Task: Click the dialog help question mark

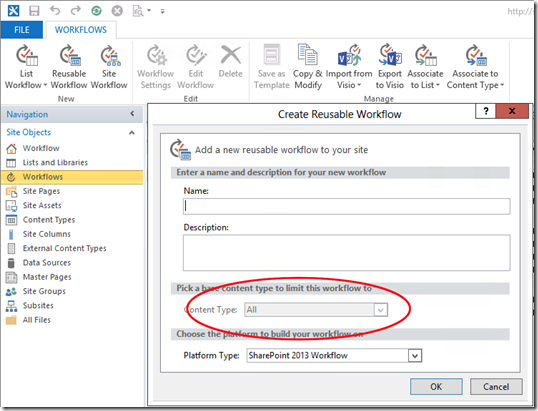Action: pyautogui.click(x=486, y=111)
